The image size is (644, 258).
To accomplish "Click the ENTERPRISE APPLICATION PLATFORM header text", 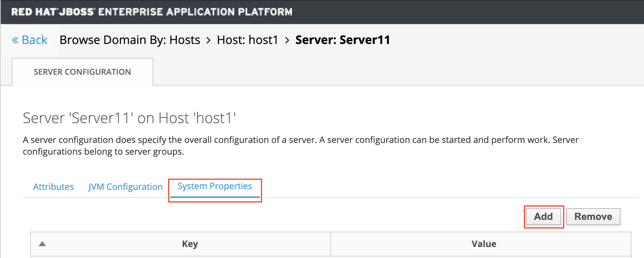I will click(195, 12).
